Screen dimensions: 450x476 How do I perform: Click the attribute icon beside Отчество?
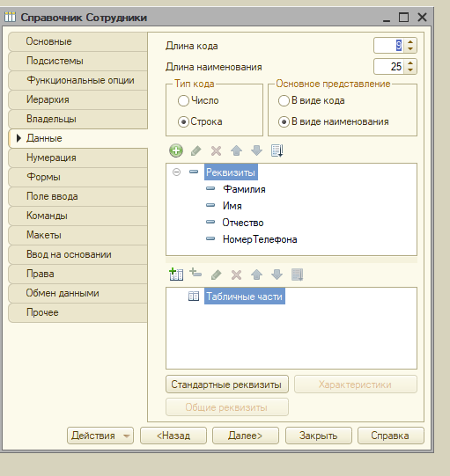coord(210,222)
